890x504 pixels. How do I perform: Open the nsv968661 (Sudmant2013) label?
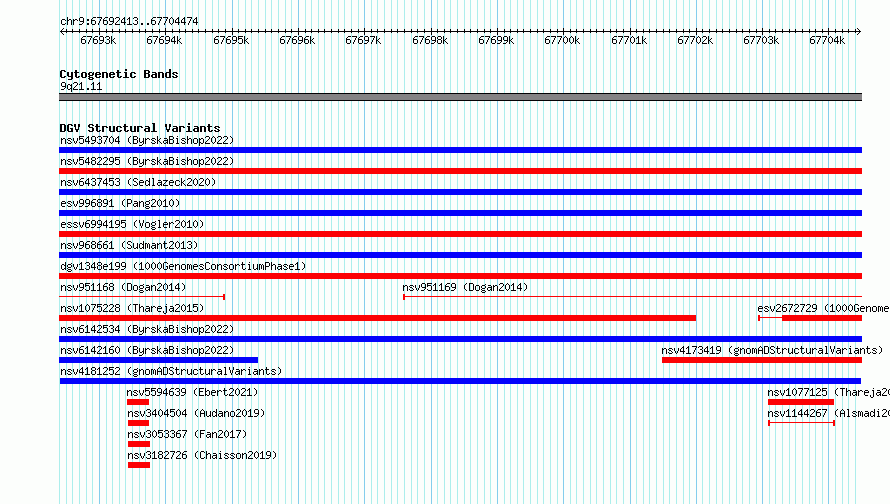[x=129, y=245]
